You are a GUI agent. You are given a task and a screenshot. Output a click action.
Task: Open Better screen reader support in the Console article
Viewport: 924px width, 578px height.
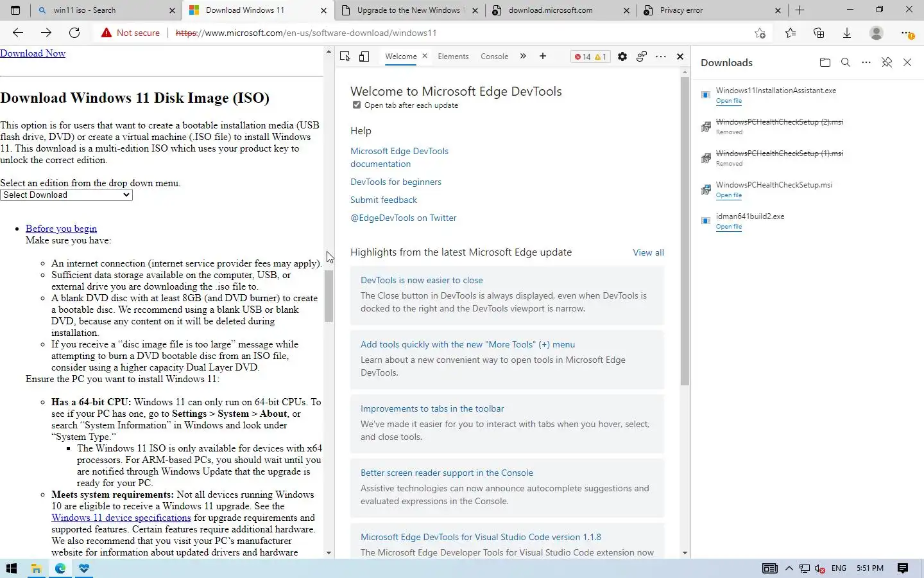coord(447,473)
